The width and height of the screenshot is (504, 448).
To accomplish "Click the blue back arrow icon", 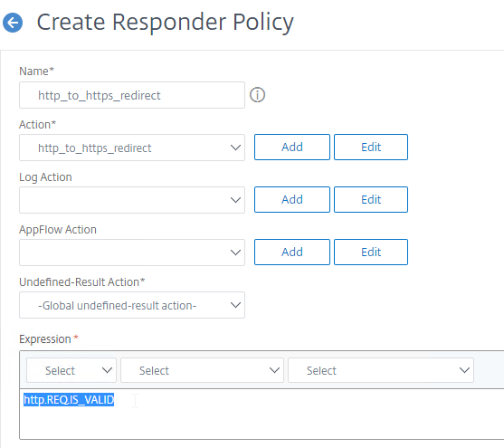I will [13, 23].
